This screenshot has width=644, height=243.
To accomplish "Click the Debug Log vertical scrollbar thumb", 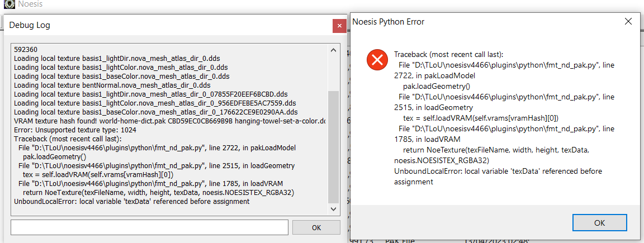I will (x=334, y=147).
